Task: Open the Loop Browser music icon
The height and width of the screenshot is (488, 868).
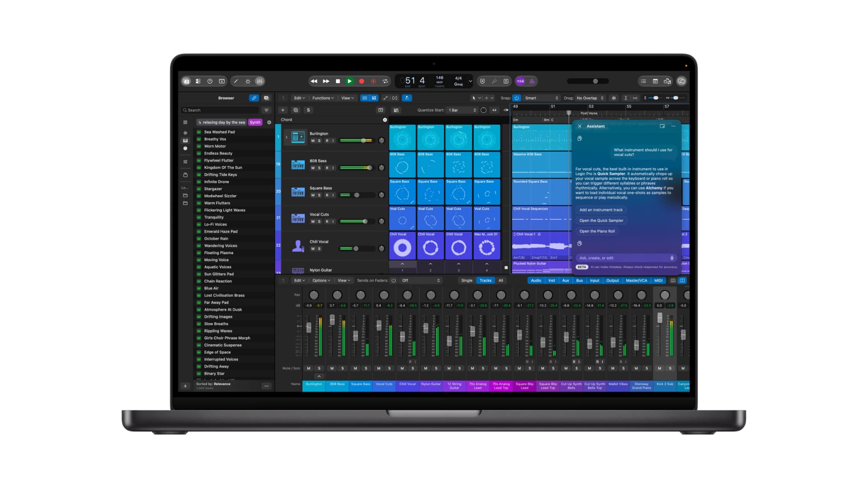Action: coord(667,81)
